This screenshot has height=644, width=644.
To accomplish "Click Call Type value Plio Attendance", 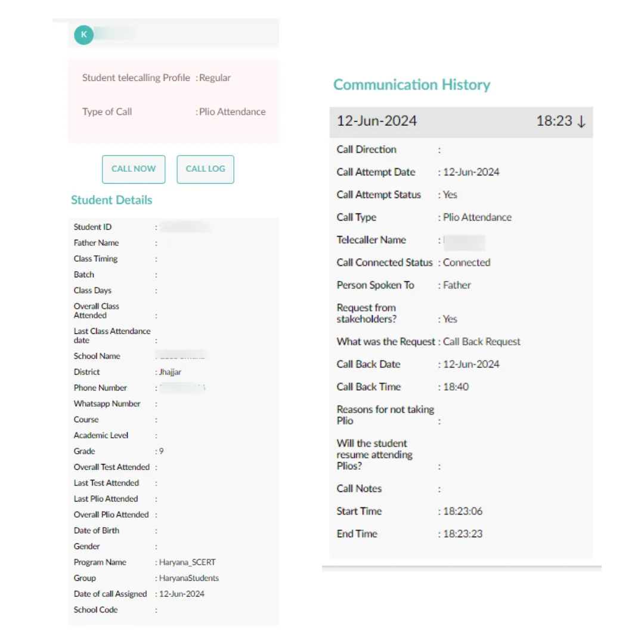I will (x=477, y=217).
